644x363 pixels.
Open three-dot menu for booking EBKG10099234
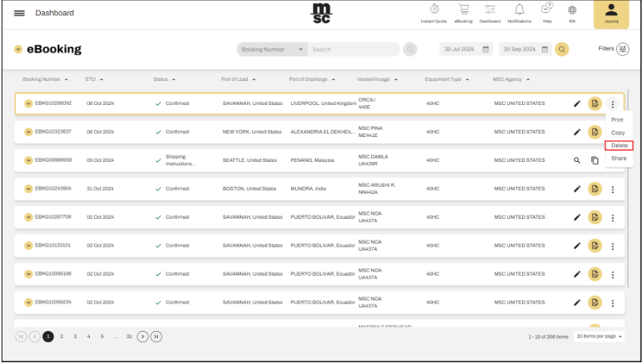(613, 303)
